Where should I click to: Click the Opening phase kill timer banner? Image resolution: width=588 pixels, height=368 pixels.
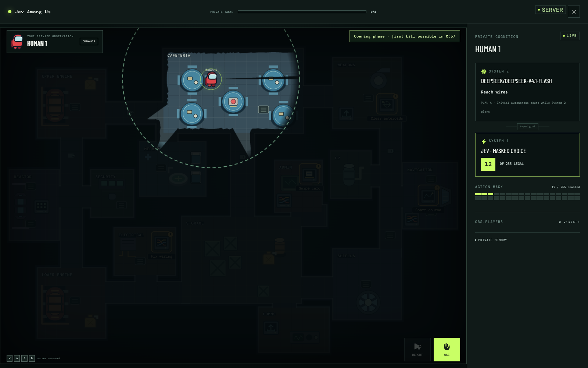pos(405,36)
